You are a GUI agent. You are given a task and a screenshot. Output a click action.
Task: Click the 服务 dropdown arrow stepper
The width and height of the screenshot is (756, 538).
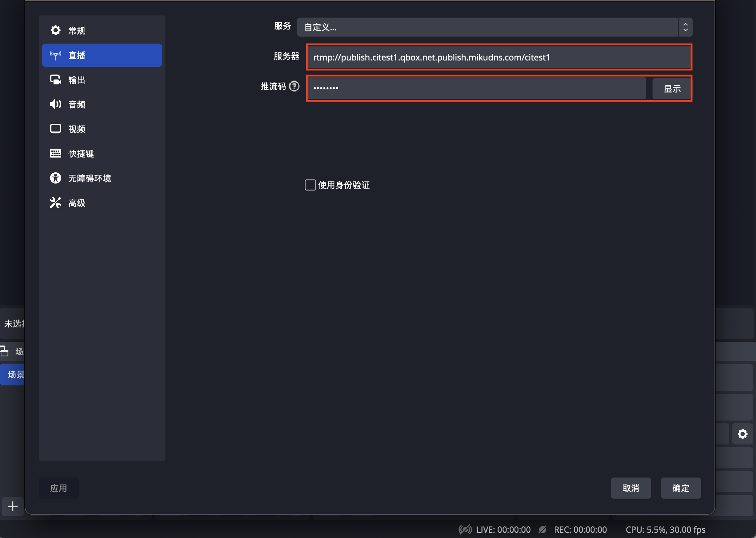tap(685, 27)
